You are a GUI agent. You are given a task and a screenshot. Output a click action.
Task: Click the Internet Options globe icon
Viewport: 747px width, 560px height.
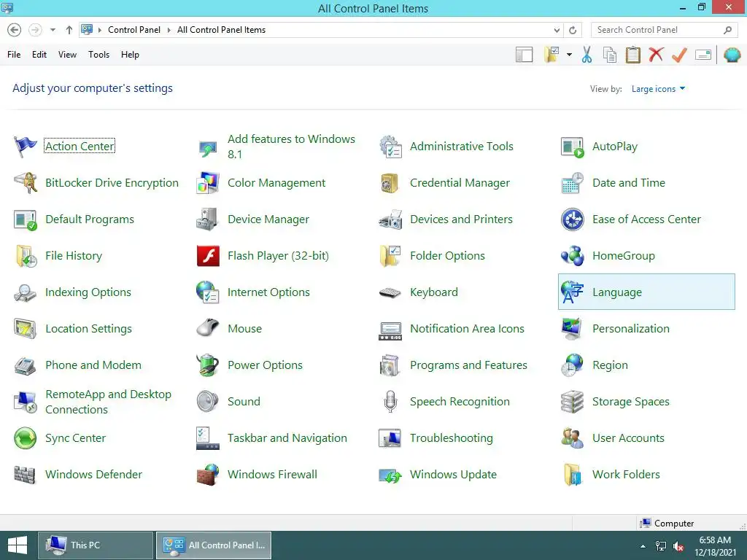pyautogui.click(x=208, y=292)
